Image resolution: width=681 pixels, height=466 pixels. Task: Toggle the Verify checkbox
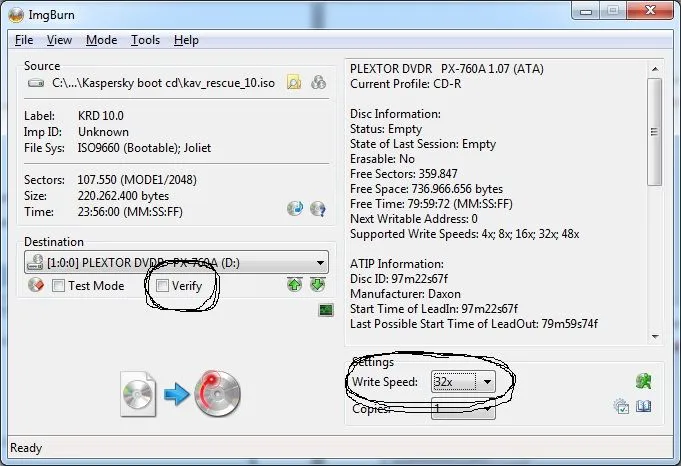click(162, 285)
